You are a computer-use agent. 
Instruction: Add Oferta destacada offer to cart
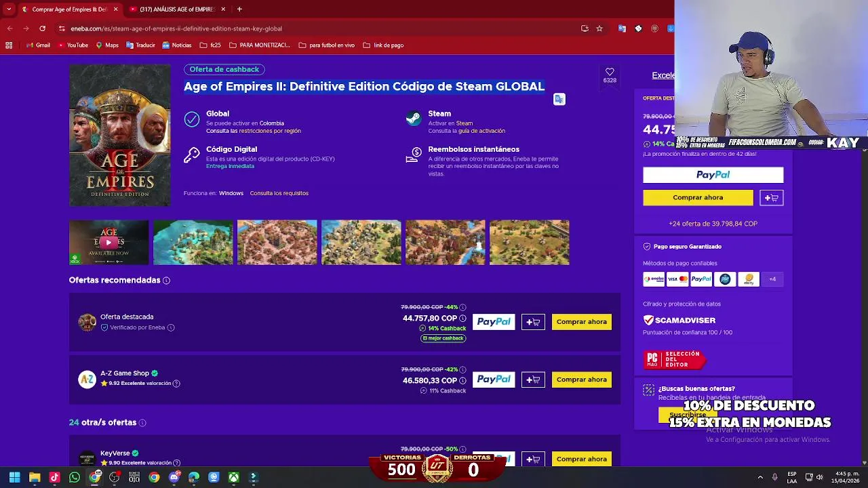(x=533, y=322)
